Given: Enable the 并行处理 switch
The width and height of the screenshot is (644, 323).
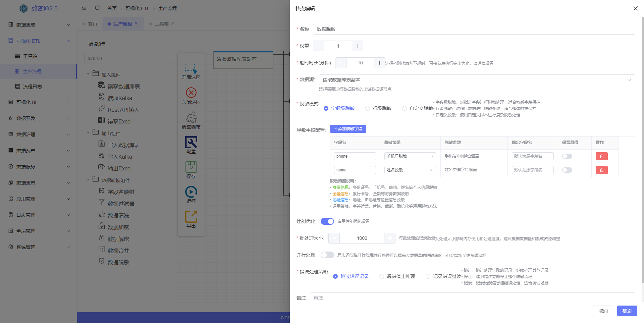Looking at the screenshot, I should click(327, 255).
